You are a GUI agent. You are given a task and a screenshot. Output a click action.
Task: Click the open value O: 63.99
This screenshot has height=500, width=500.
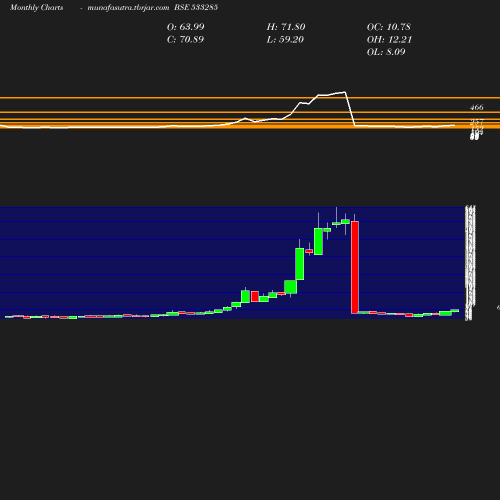pyautogui.click(x=186, y=27)
